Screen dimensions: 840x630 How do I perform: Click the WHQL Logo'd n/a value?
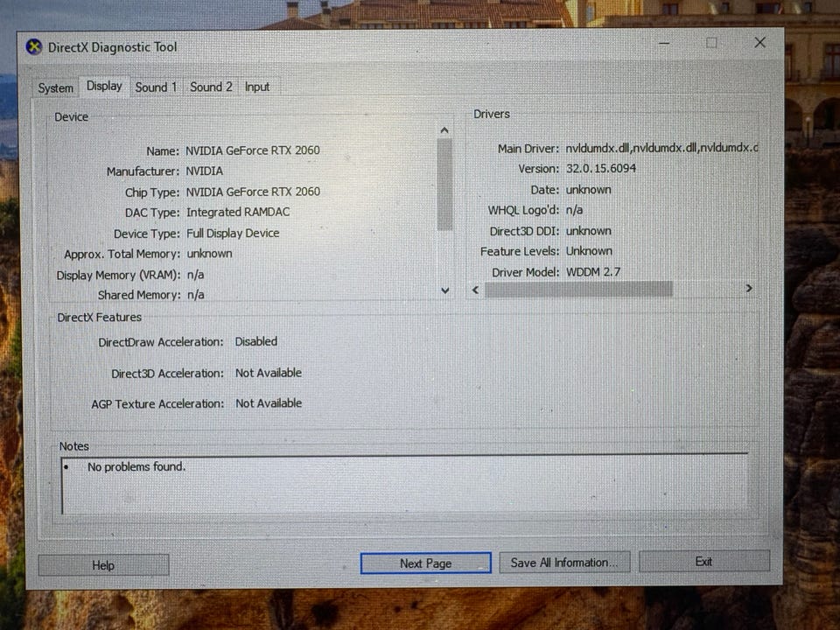click(574, 210)
